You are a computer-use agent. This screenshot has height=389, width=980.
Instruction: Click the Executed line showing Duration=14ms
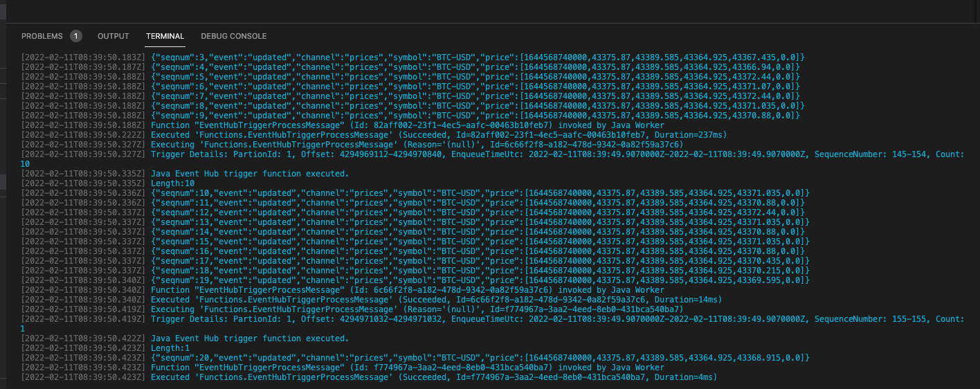coord(372,299)
